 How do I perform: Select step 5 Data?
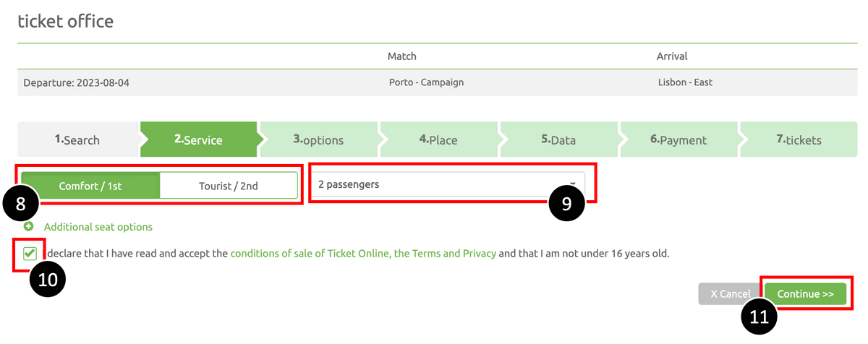pyautogui.click(x=558, y=139)
